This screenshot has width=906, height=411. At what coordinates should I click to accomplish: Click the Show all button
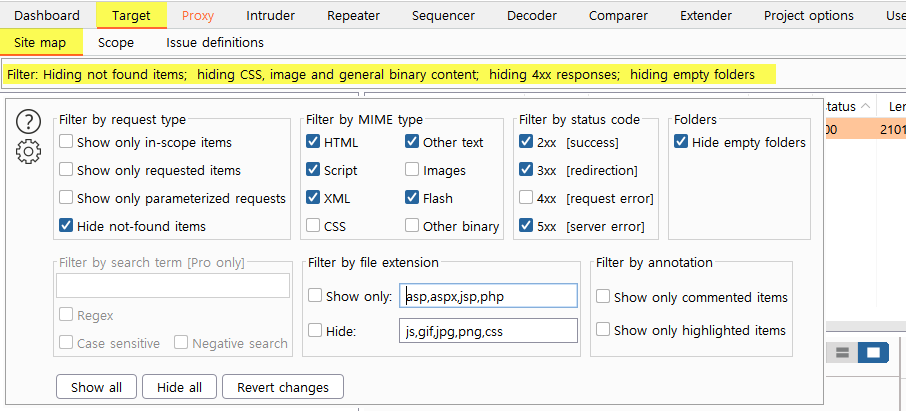96,387
